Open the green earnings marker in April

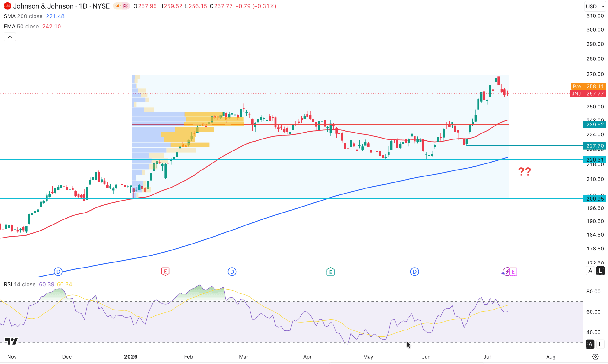tap(331, 272)
